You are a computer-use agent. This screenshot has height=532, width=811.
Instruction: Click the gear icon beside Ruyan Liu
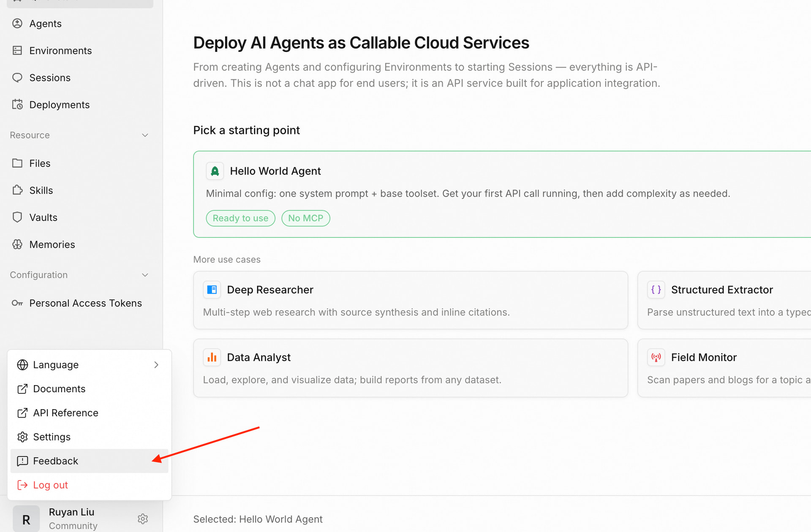pos(143,519)
